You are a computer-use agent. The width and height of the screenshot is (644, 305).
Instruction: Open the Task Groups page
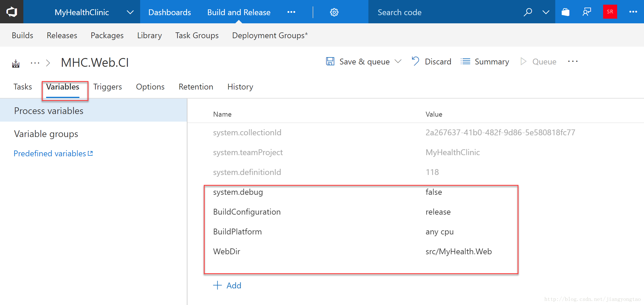click(197, 35)
